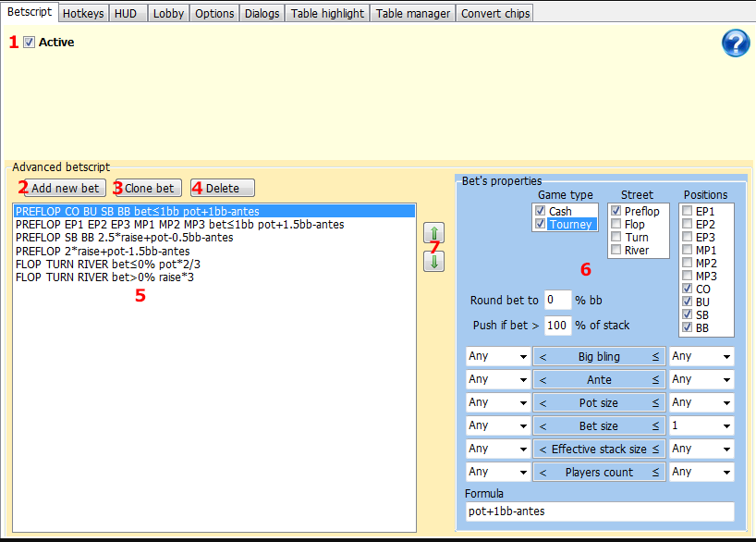Open the minimum Big bling dropdown

click(498, 356)
